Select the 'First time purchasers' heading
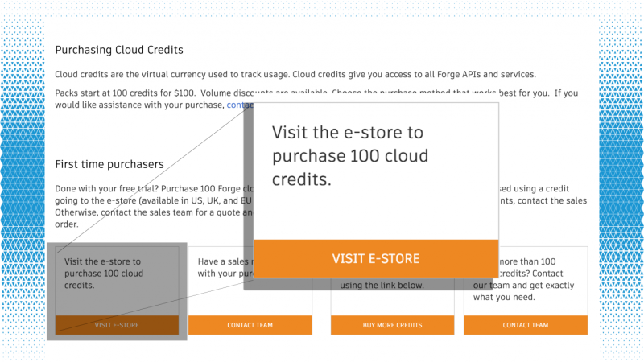644x362 pixels. coord(109,164)
